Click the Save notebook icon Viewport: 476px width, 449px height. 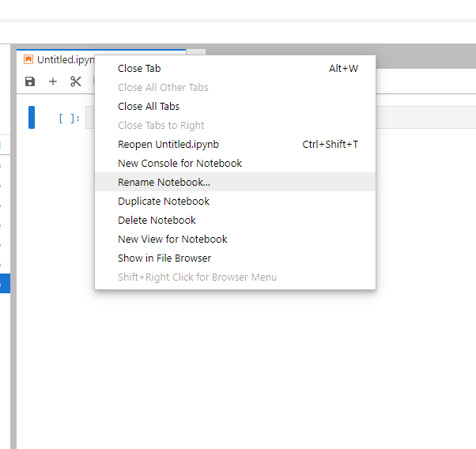click(x=30, y=81)
